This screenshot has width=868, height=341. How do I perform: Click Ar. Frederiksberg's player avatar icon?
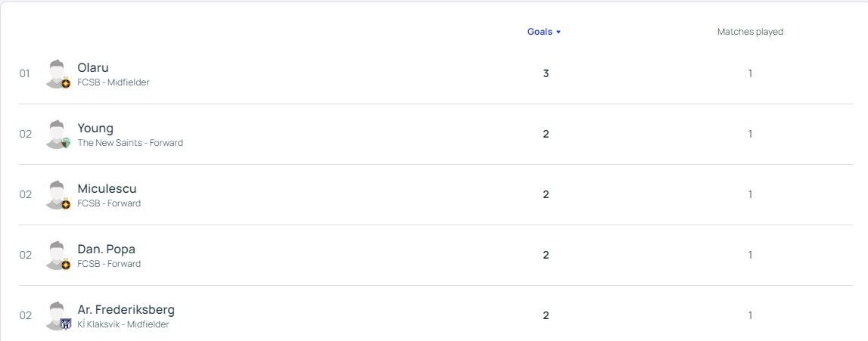57,315
